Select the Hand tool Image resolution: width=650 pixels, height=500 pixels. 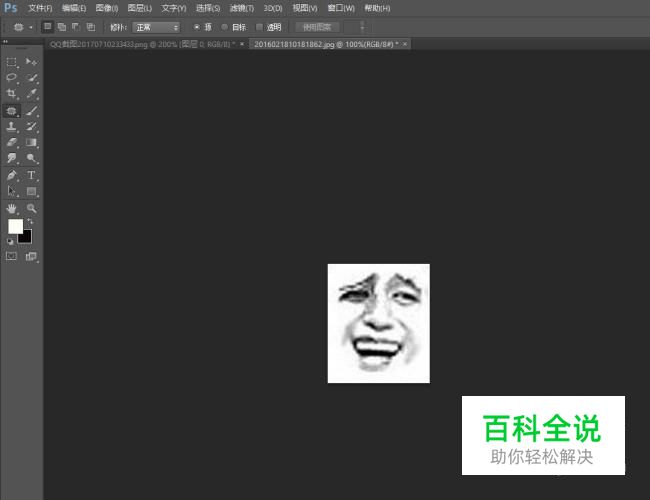point(11,208)
